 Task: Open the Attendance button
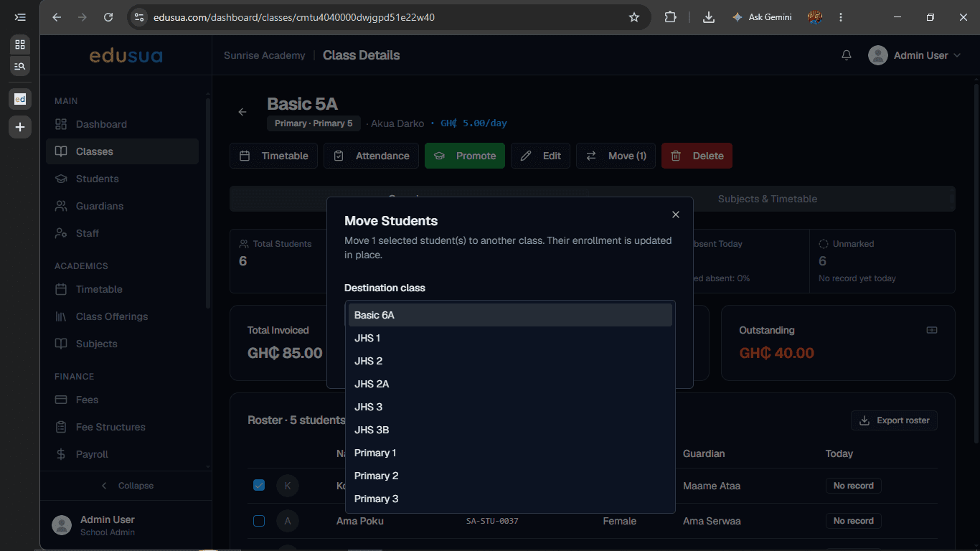(x=371, y=156)
